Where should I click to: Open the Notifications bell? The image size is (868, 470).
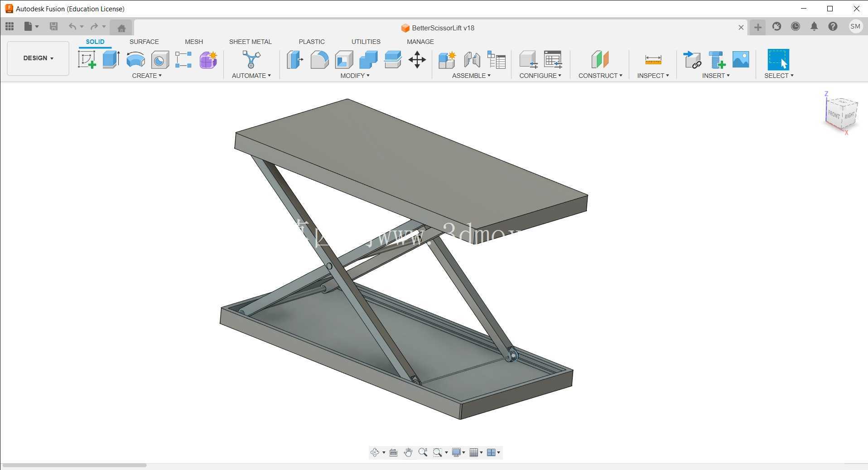tap(814, 26)
